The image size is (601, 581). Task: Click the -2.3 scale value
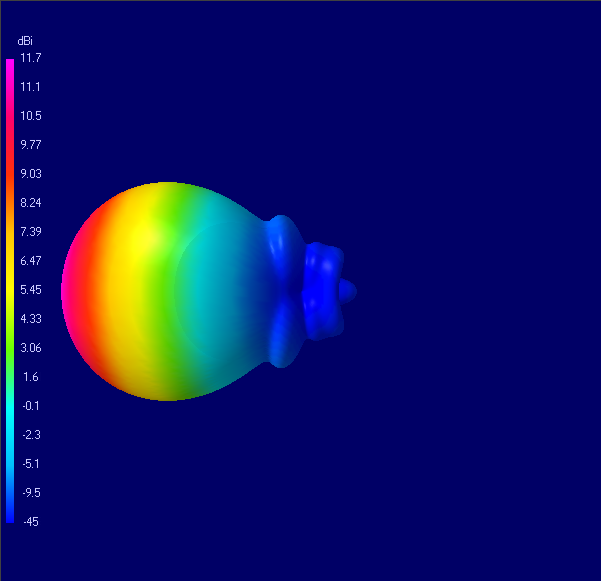[31, 435]
